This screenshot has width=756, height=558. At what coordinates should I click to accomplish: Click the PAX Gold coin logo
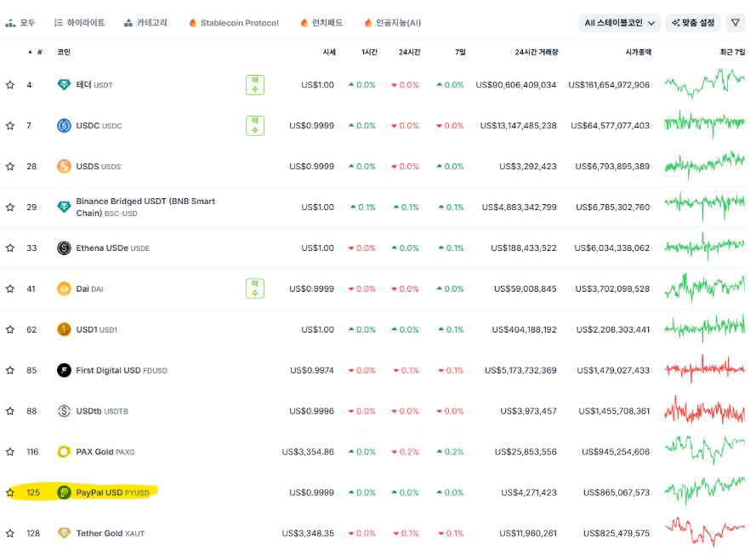pyautogui.click(x=64, y=452)
